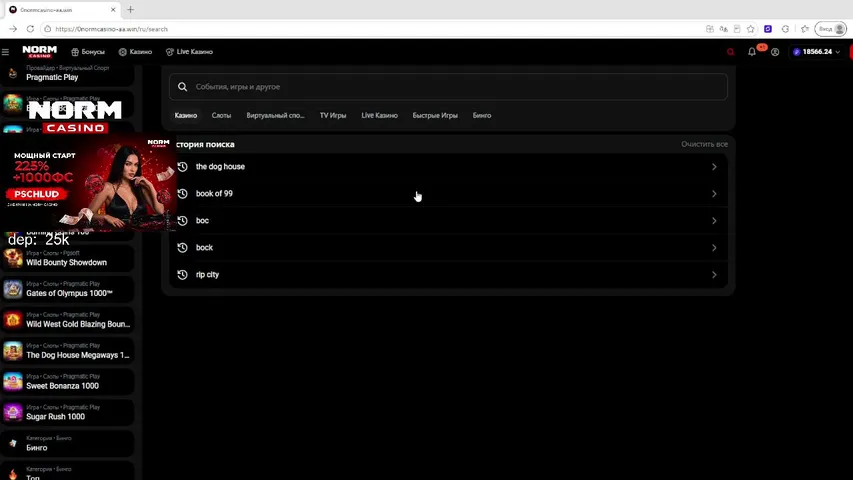Open Wild Bounty Showdown game thumbnail
The width and height of the screenshot is (853, 480).
point(13,258)
